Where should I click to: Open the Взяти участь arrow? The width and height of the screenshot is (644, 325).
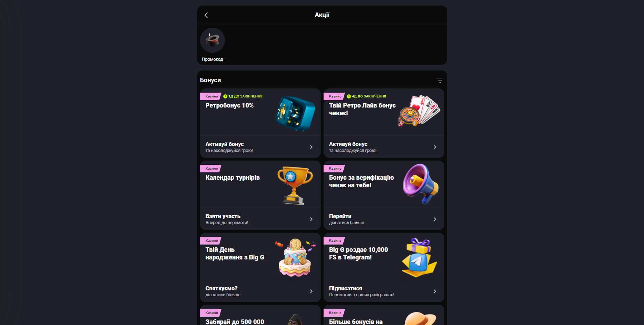[311, 219]
